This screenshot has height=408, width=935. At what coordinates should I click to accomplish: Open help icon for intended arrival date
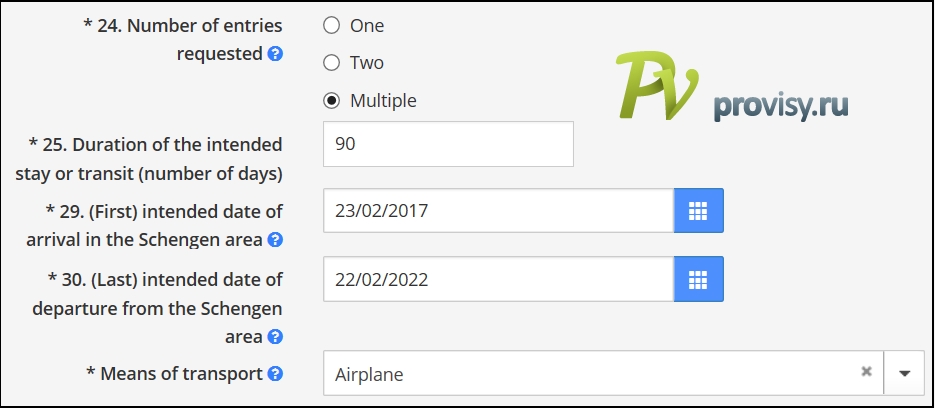pyautogui.click(x=275, y=240)
